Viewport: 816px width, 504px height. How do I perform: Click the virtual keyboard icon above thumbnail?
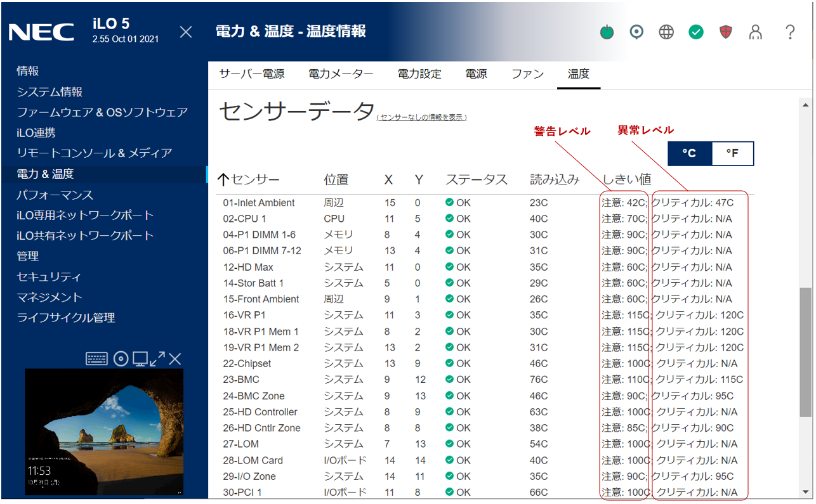tap(97, 359)
